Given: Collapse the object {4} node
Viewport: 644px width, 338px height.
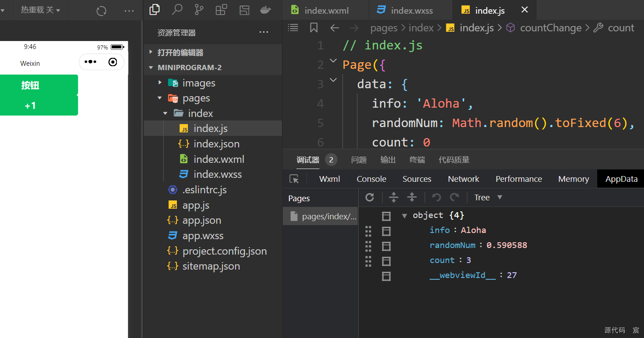Looking at the screenshot, I should (x=404, y=215).
